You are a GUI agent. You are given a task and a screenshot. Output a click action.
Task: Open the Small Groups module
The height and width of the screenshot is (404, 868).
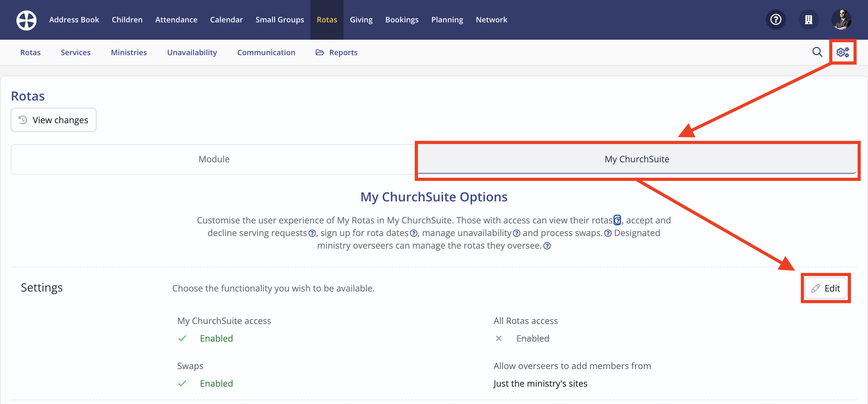click(280, 20)
